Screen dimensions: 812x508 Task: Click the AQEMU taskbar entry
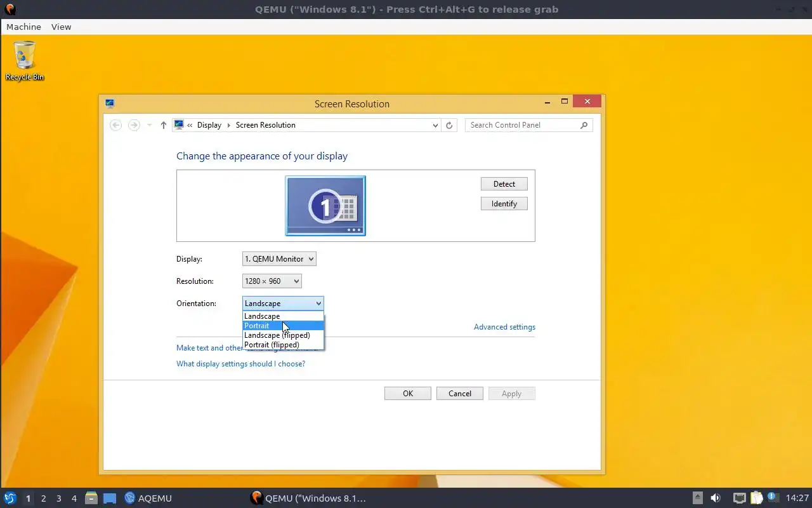pos(148,498)
